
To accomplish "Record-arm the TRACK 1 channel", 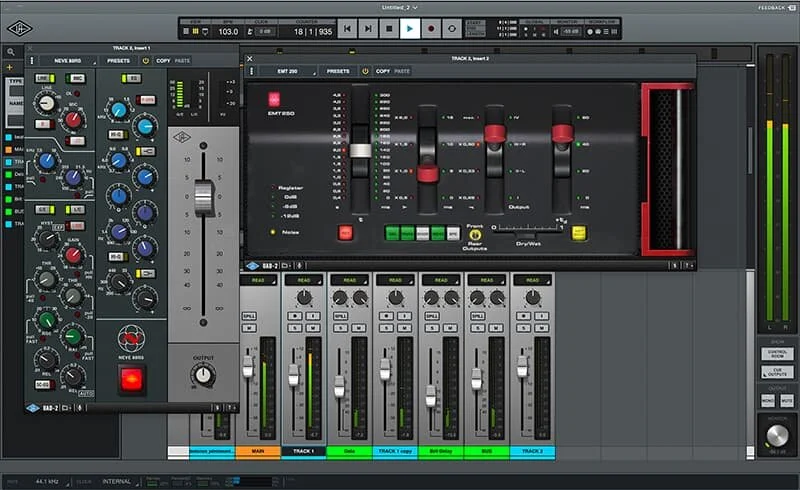I will [x=294, y=316].
